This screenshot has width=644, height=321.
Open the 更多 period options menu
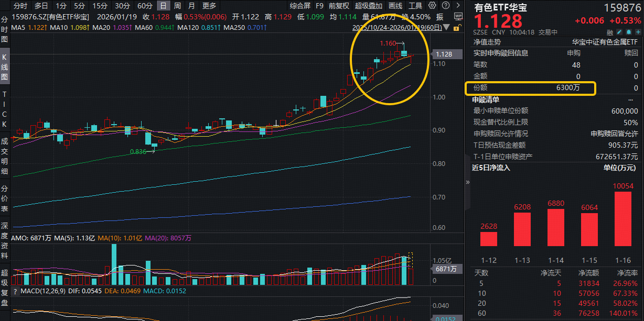[x=207, y=5]
